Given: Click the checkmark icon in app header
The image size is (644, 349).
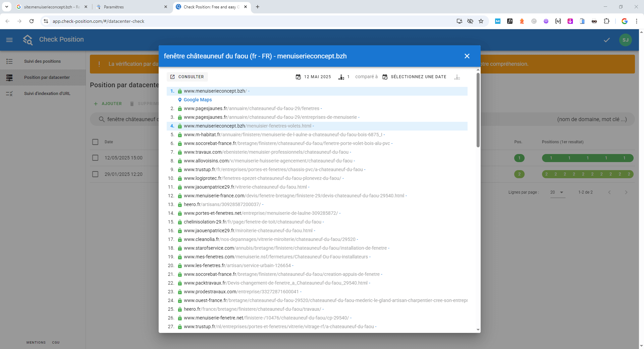Looking at the screenshot, I should click(607, 40).
